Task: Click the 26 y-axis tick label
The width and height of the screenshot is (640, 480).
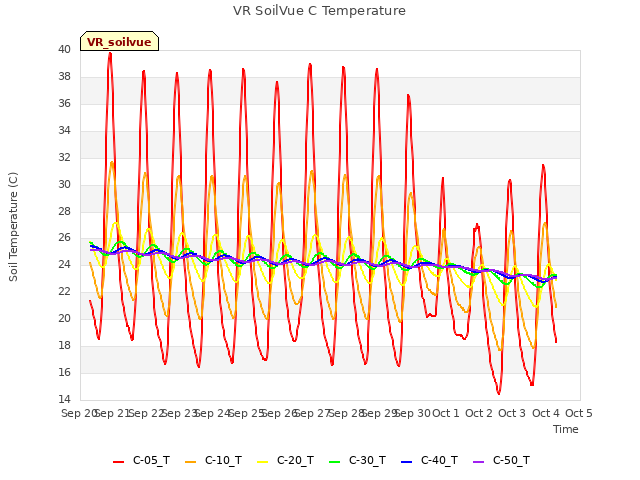Action: 64,238
